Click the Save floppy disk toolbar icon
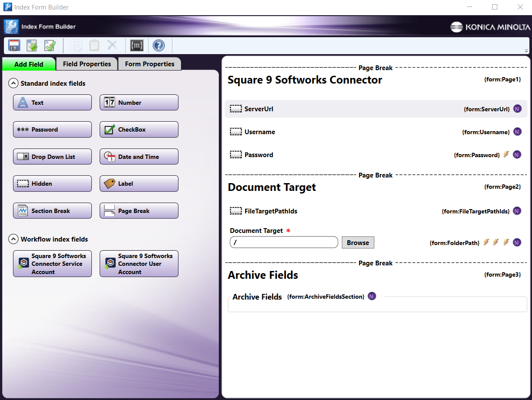532x400 pixels. (x=15, y=45)
